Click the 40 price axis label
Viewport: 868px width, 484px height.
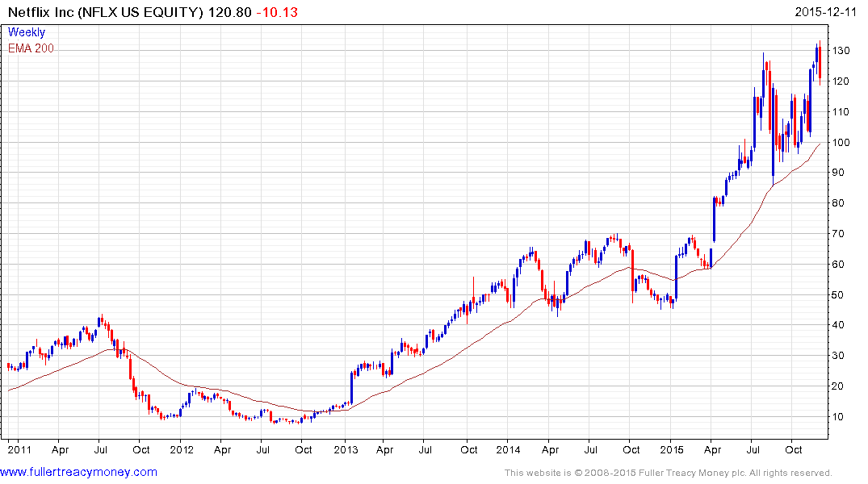click(x=838, y=325)
